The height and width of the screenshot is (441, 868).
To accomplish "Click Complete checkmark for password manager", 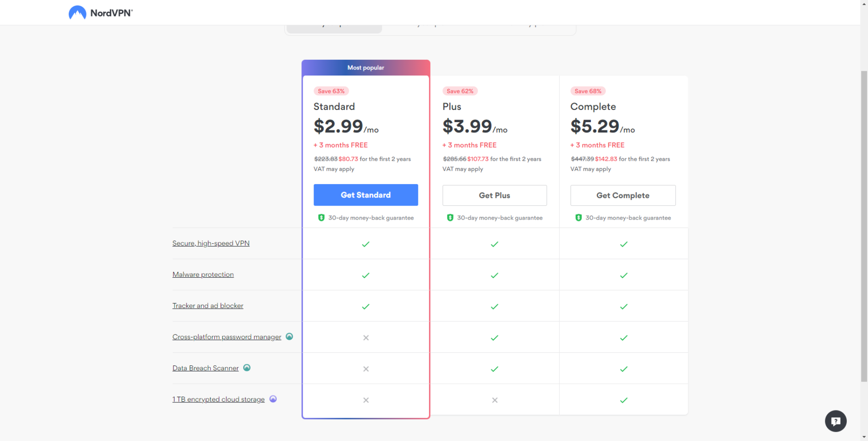I will pos(623,338).
